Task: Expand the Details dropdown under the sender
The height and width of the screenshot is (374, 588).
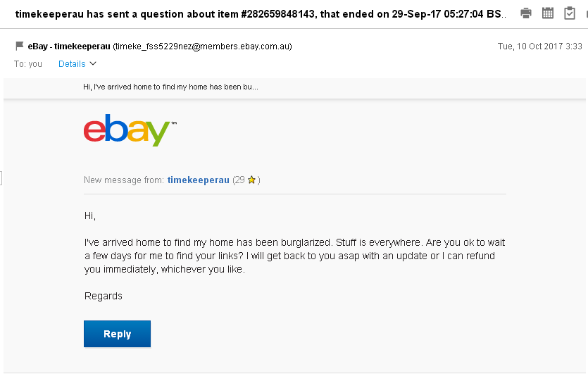Action: click(x=77, y=64)
